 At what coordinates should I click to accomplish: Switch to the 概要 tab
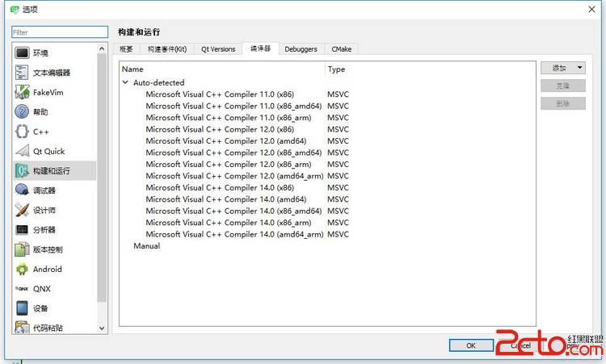[126, 49]
